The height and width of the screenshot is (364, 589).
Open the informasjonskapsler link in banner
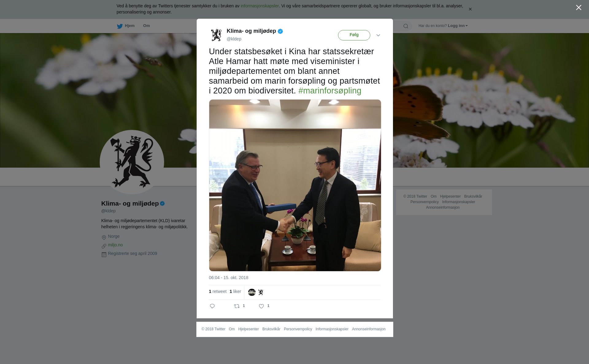click(x=260, y=6)
